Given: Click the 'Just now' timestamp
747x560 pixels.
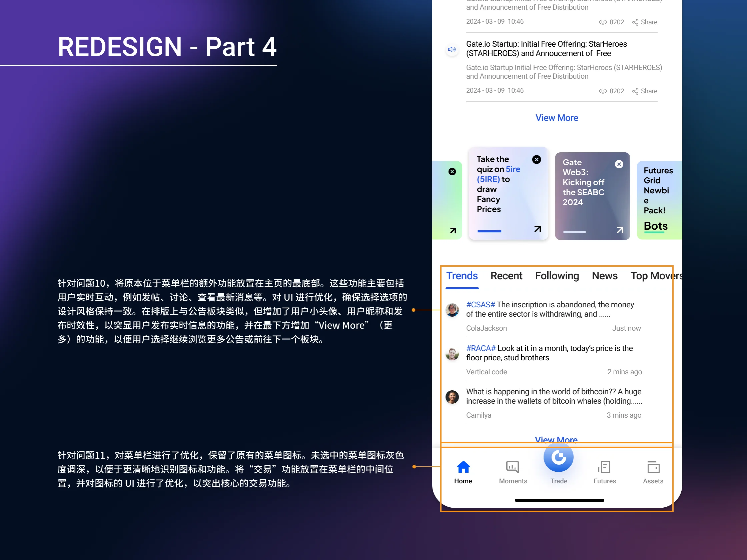Looking at the screenshot, I should (x=626, y=328).
